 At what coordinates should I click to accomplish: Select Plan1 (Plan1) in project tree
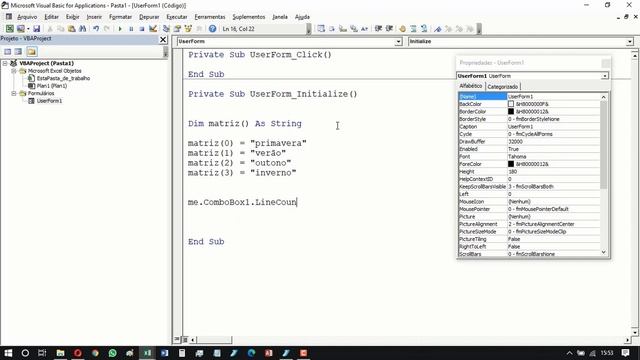tap(52, 86)
